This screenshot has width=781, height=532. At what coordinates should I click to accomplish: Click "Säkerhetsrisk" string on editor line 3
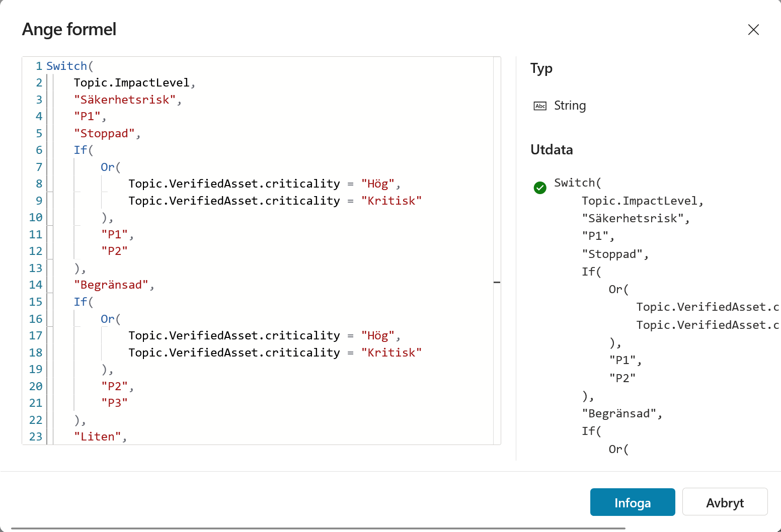tap(125, 100)
